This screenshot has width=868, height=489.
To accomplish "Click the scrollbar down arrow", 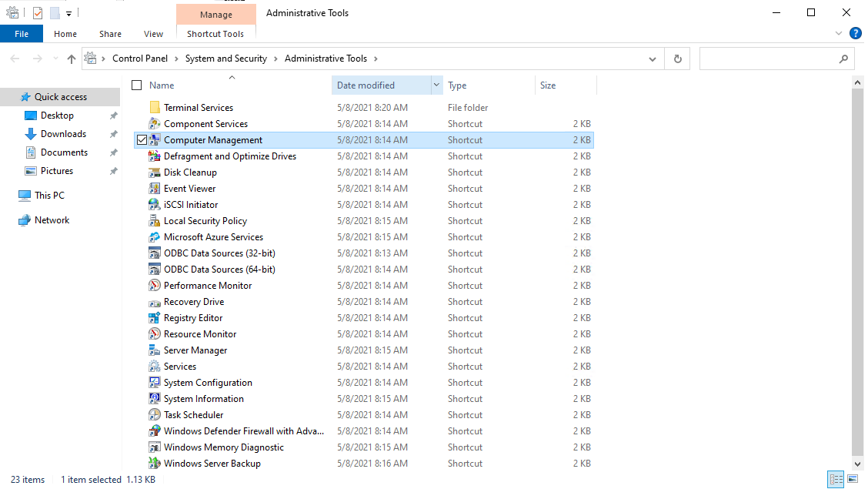I will (x=857, y=464).
